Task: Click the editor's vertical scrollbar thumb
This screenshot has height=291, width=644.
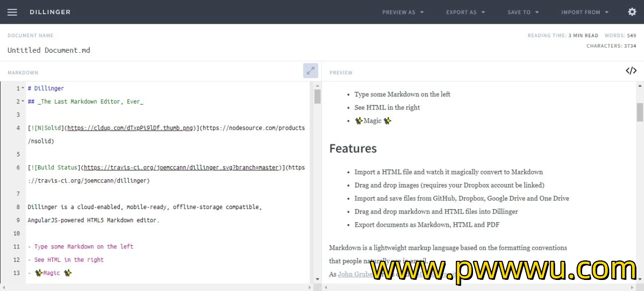Action: 317,96
